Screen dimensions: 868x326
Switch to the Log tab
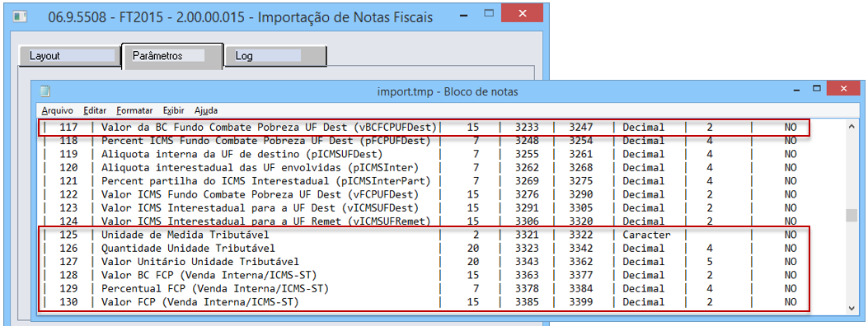(275, 56)
